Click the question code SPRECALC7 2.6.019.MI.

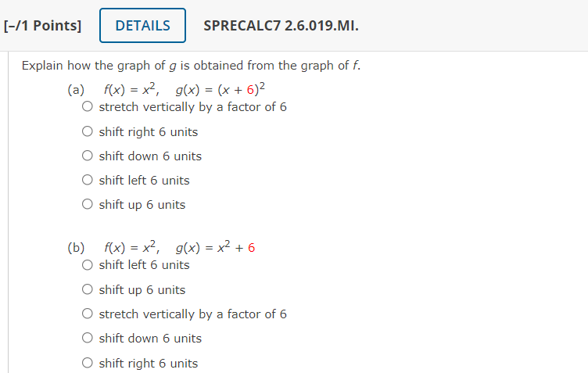point(281,26)
